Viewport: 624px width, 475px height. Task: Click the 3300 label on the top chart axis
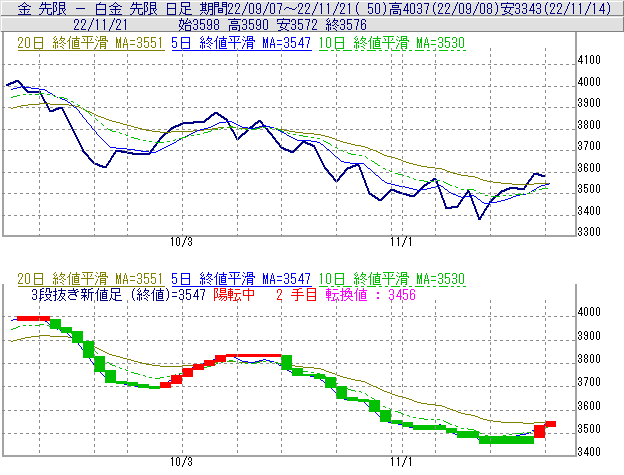click(589, 232)
